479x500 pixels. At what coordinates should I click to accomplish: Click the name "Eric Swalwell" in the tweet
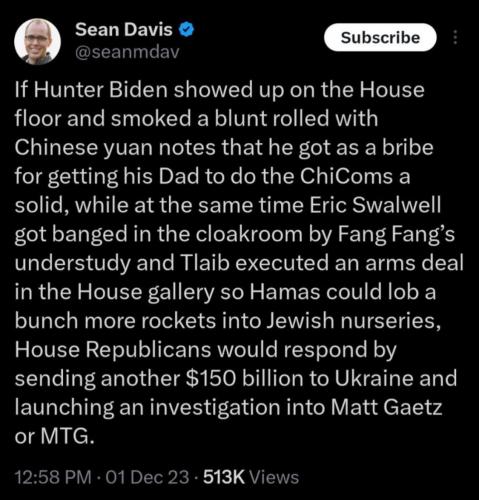[x=375, y=205]
